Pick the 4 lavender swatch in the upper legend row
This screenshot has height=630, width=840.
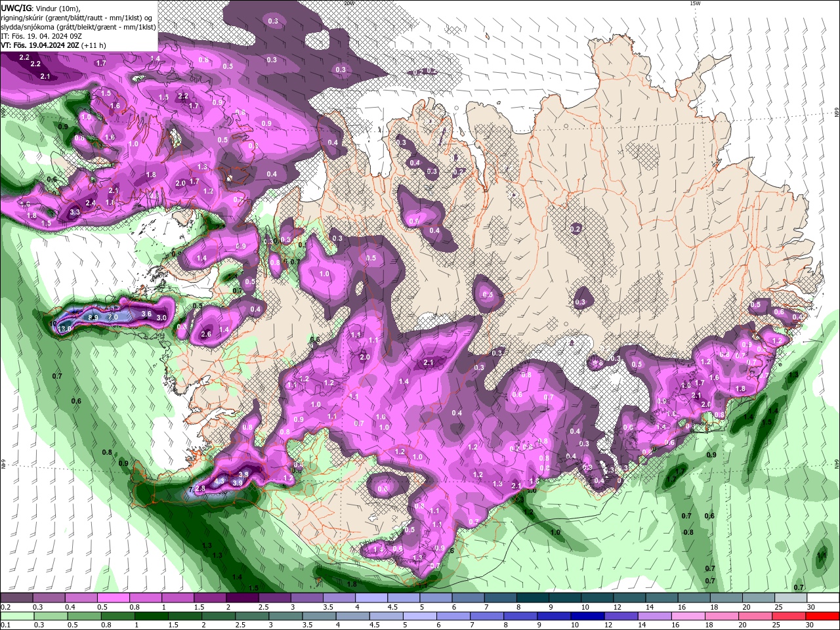371,598
